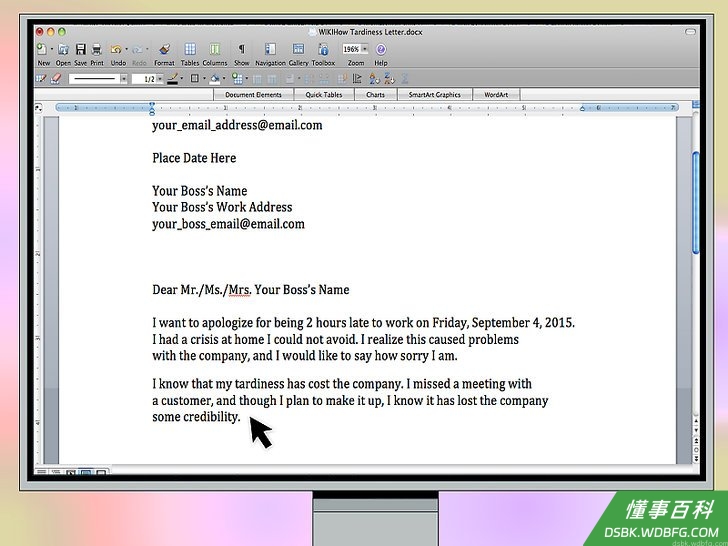Expand the Insert Table dropdown arrow
The image size is (728, 546).
247,78
